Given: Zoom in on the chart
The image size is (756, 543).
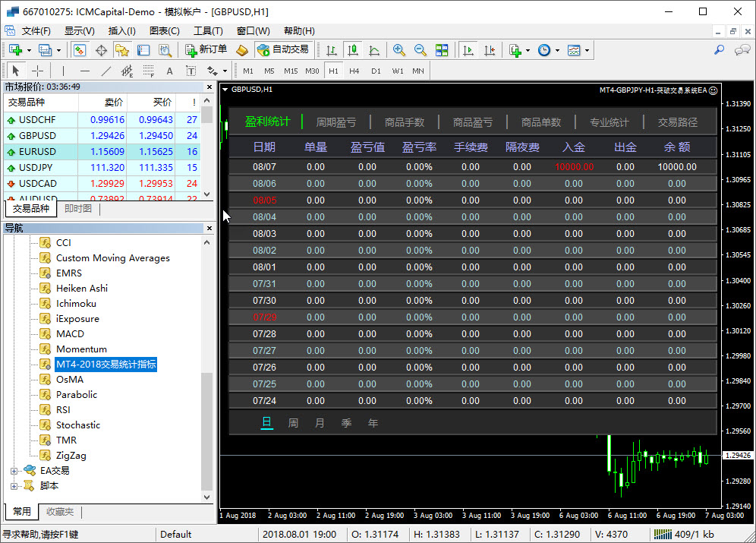Looking at the screenshot, I should click(x=398, y=50).
